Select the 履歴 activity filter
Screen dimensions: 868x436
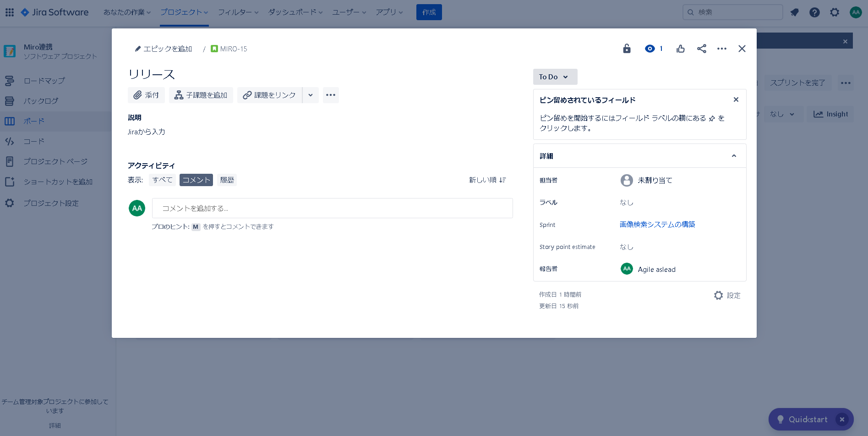(x=227, y=180)
